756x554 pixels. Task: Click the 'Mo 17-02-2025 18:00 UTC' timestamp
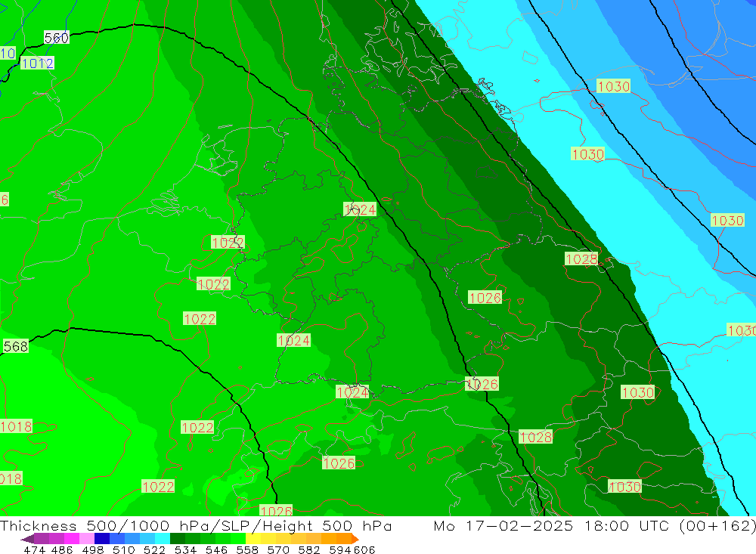pos(552,525)
